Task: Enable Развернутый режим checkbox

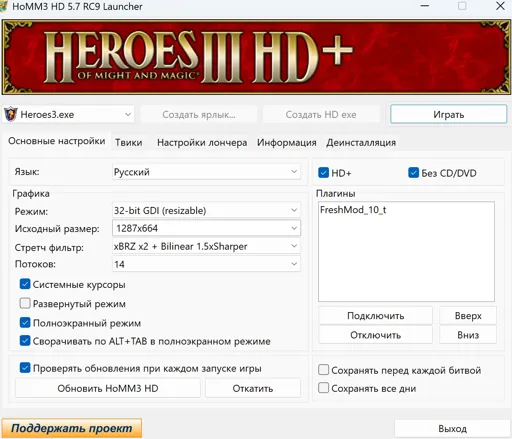Action: (25, 303)
